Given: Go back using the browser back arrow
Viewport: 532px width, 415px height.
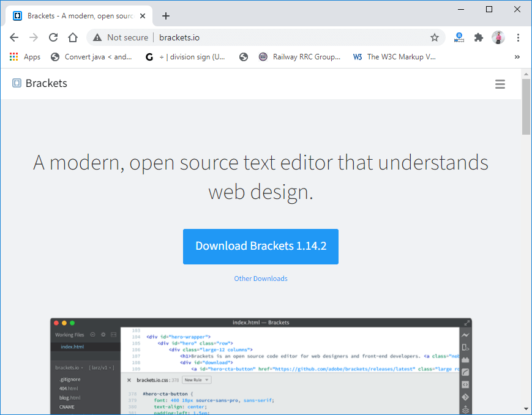Looking at the screenshot, I should tap(14, 37).
